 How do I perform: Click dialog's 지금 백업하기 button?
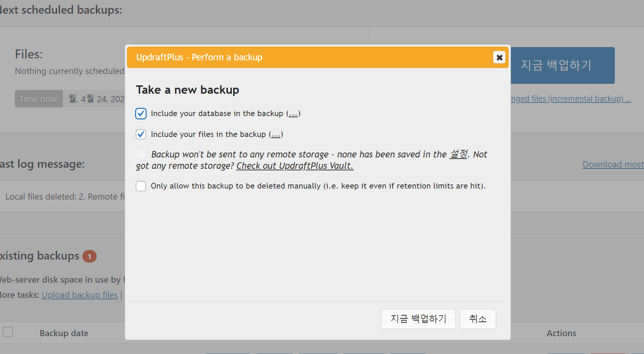click(x=418, y=319)
